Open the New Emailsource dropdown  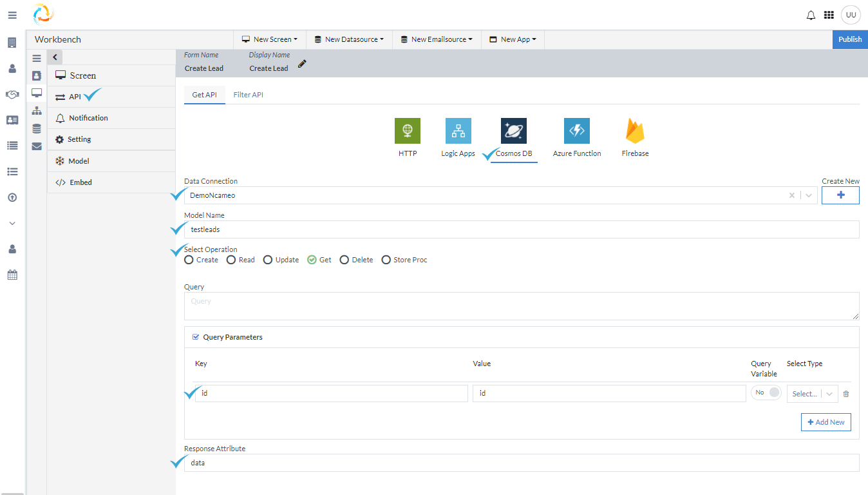click(x=437, y=39)
